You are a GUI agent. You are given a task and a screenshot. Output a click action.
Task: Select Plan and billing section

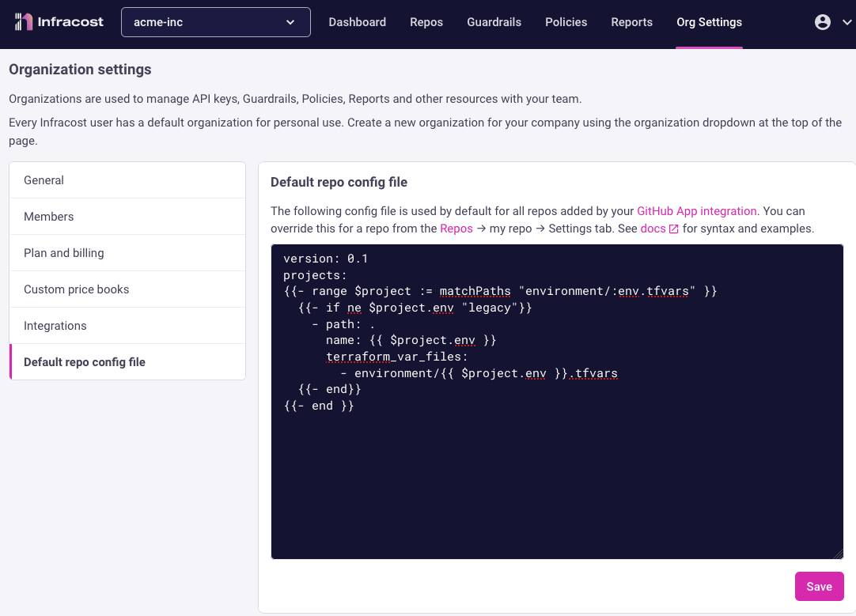(x=127, y=253)
